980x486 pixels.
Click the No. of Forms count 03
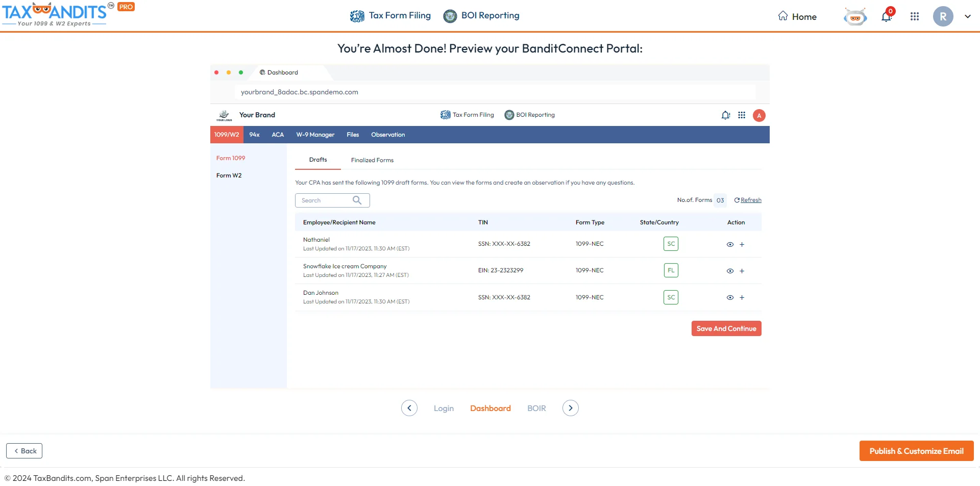720,200
